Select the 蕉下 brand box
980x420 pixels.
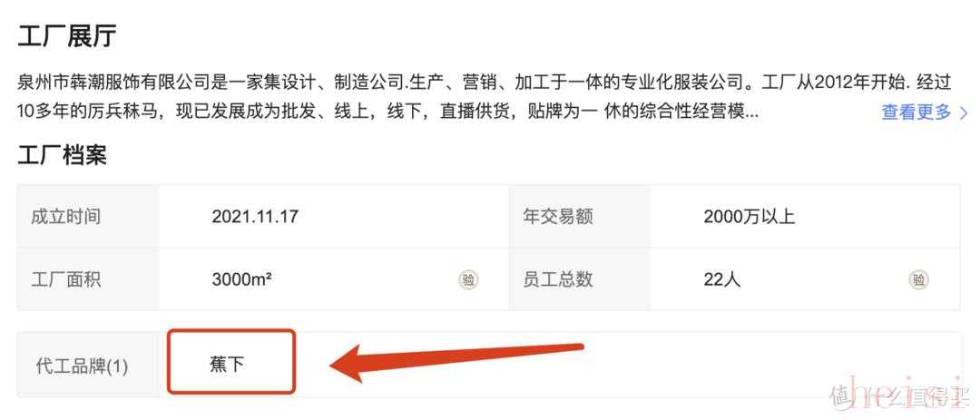(x=230, y=363)
